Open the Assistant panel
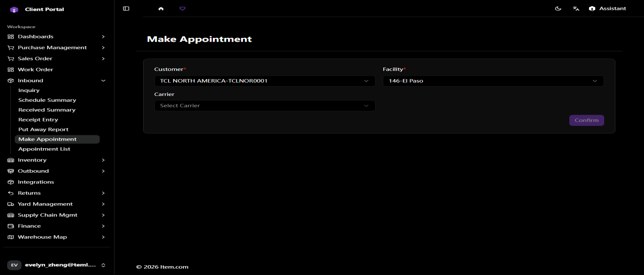 tap(607, 8)
